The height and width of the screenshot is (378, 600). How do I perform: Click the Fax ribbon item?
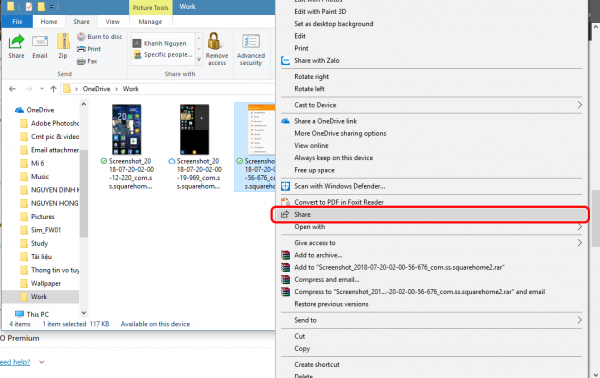point(87,61)
